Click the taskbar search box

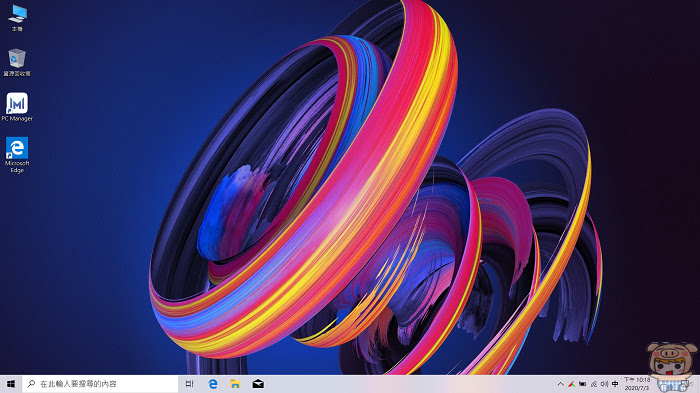tap(100, 384)
